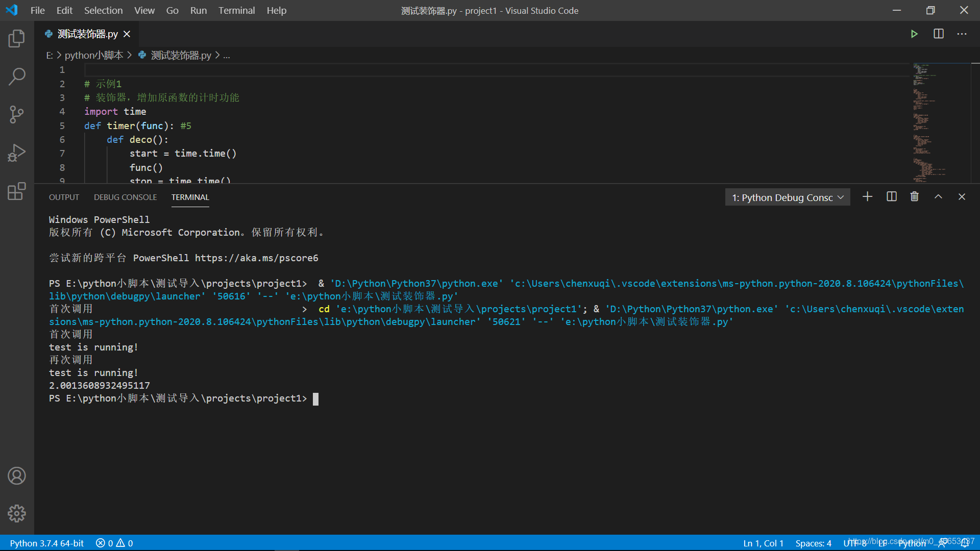
Task: Click breadcrumb folder 'python小脚本'
Action: coord(94,55)
